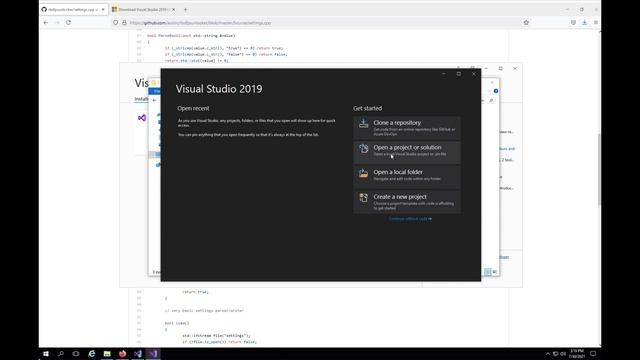The width and height of the screenshot is (640, 360).
Task: Click the Visual Studio Installer taskbar icon
Action: coord(138,354)
